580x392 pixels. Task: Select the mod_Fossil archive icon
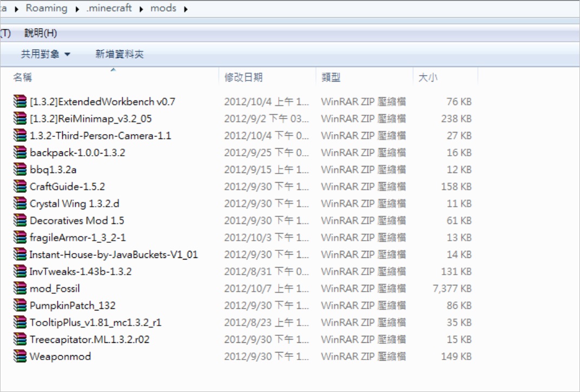(x=20, y=288)
